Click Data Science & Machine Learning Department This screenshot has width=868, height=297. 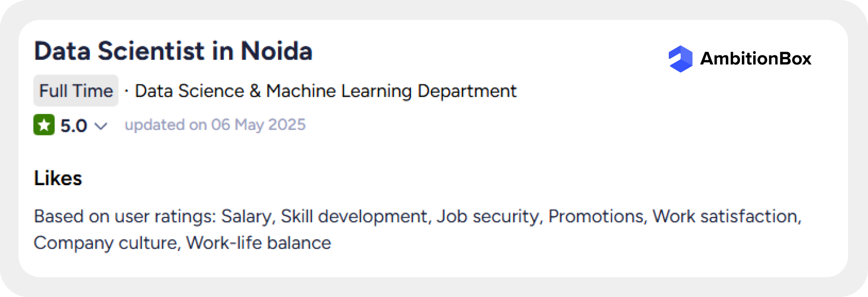325,91
